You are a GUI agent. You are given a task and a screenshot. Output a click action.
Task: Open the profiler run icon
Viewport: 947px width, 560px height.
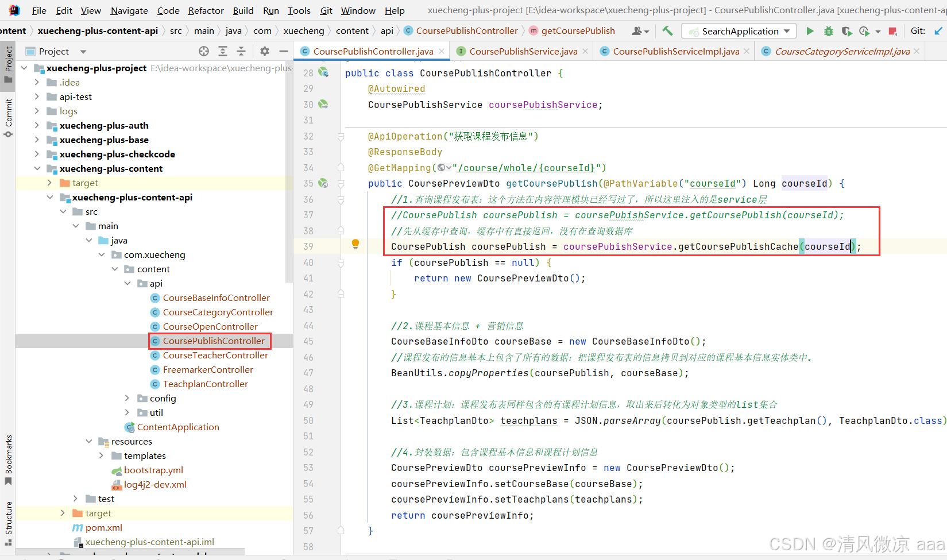pos(864,31)
